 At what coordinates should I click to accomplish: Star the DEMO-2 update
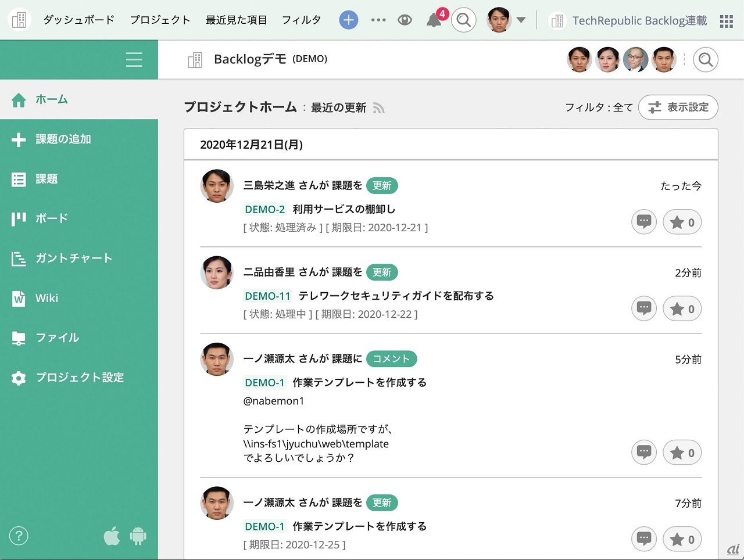tap(682, 222)
